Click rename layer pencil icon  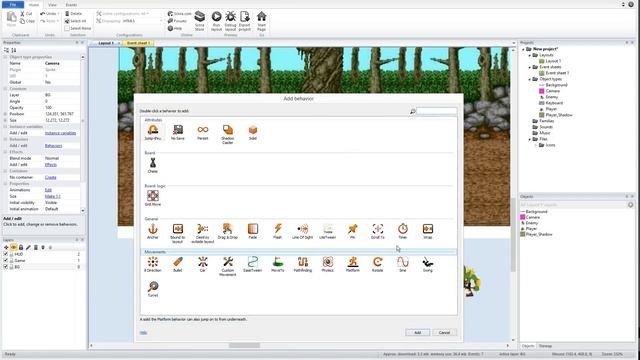28,247
